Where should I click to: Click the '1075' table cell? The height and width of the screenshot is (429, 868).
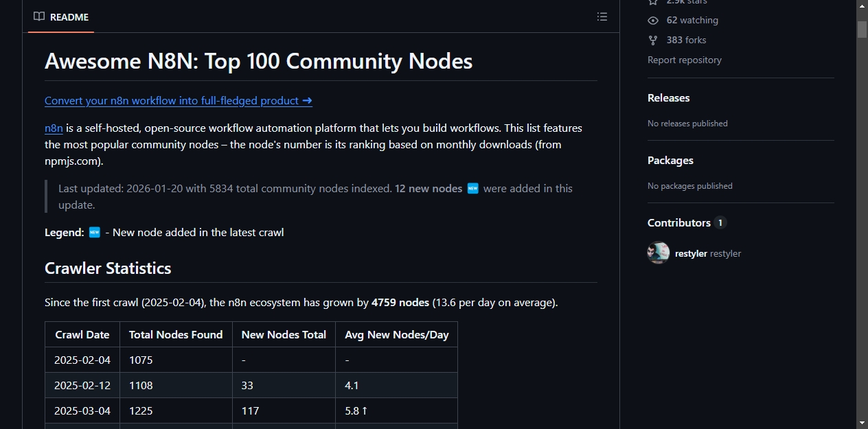pos(176,360)
